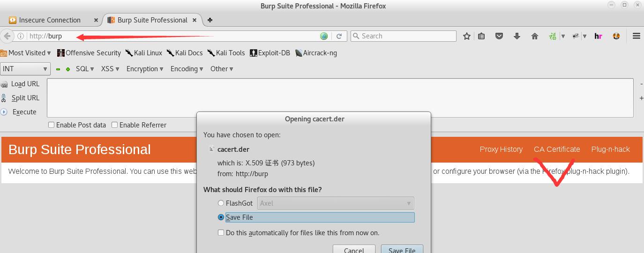Open the hamburger menu icon
Screen dimensions: 644x253
tap(636, 36)
